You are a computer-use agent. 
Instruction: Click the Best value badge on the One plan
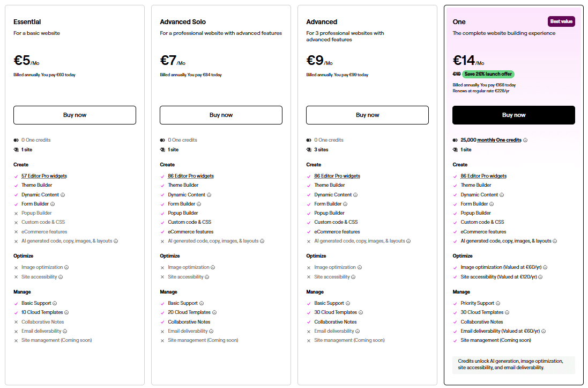(x=561, y=21)
